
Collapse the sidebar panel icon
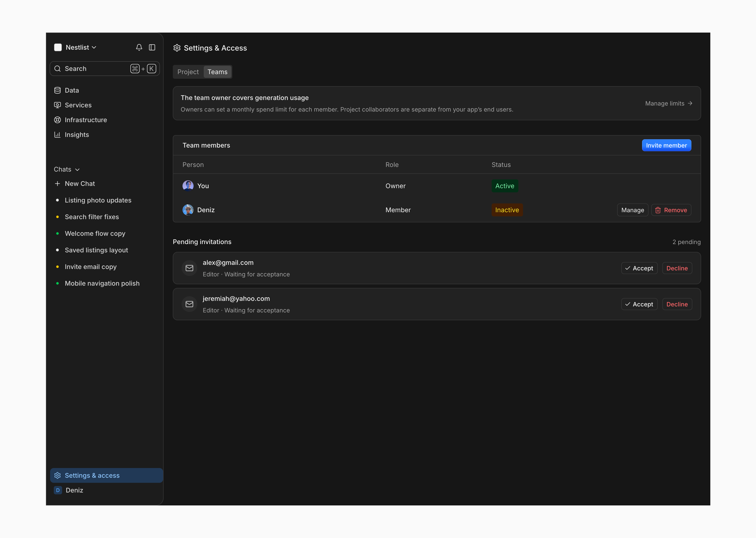(x=152, y=47)
